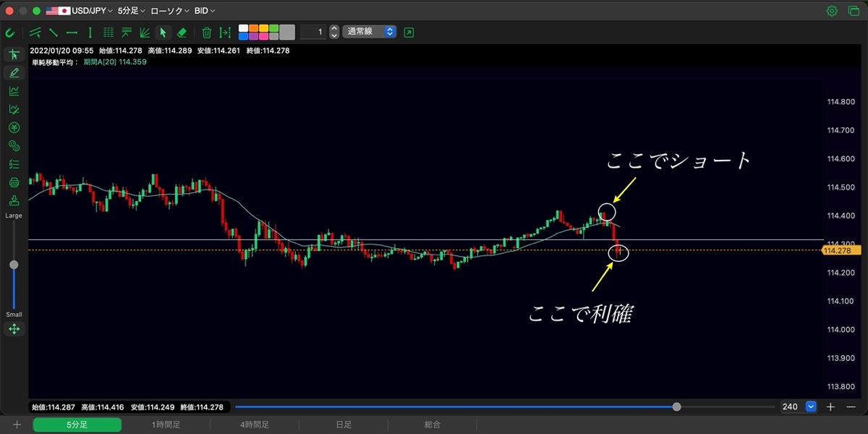Switch to the 総合 tab
The image size is (868, 434).
click(433, 425)
